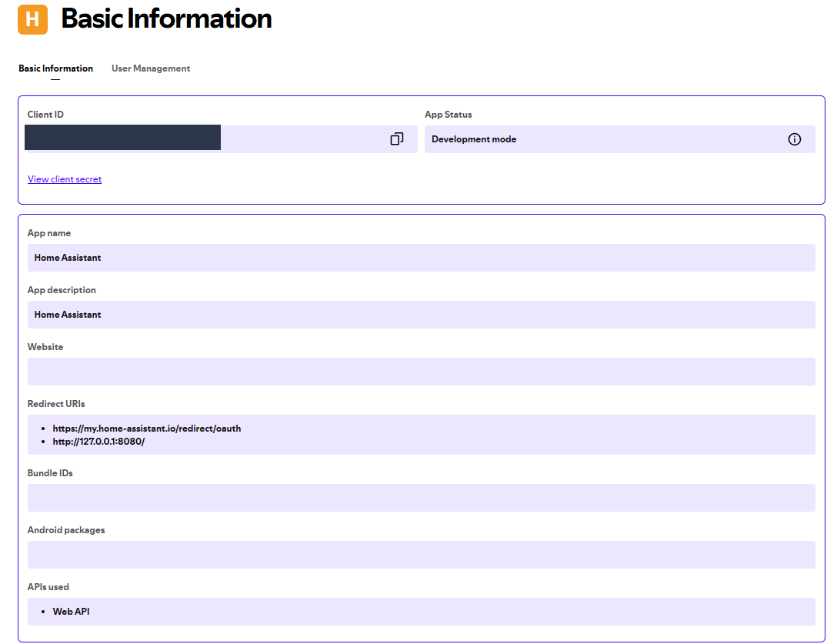This screenshot has height=644, width=837.
Task: Click the Basic Information page heading
Action: 166,19
